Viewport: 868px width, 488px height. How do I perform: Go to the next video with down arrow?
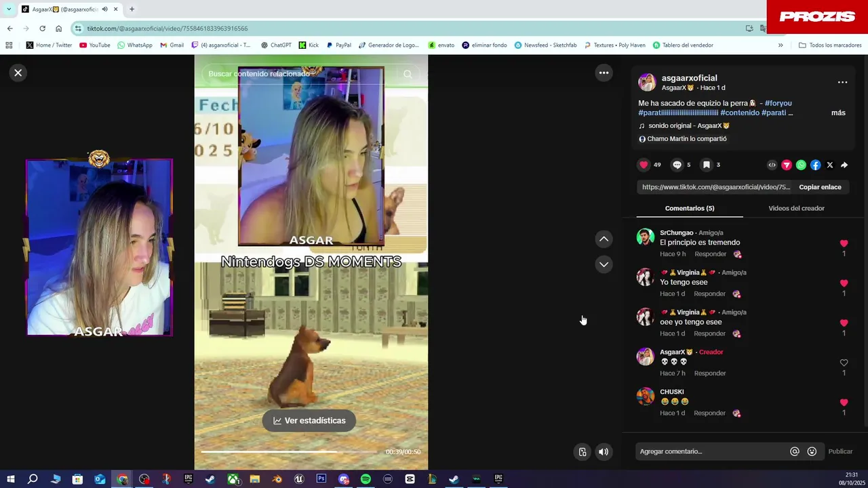[x=604, y=264]
